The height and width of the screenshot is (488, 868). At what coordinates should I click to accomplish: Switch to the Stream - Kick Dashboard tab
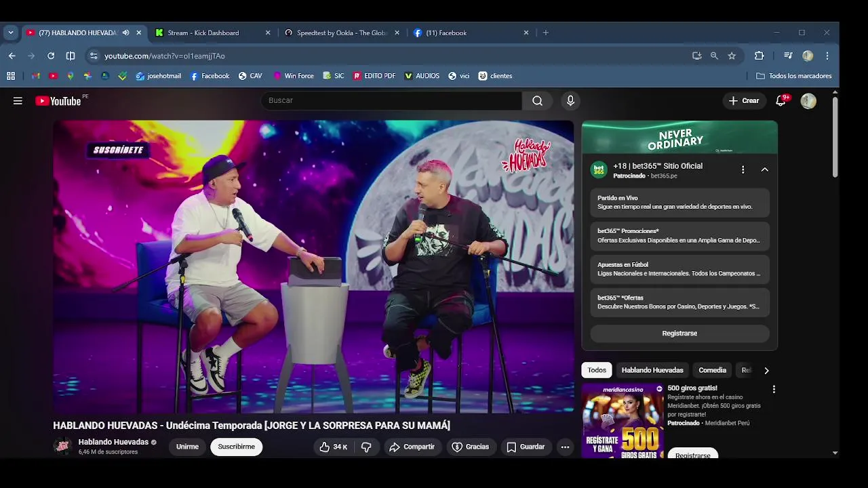212,33
